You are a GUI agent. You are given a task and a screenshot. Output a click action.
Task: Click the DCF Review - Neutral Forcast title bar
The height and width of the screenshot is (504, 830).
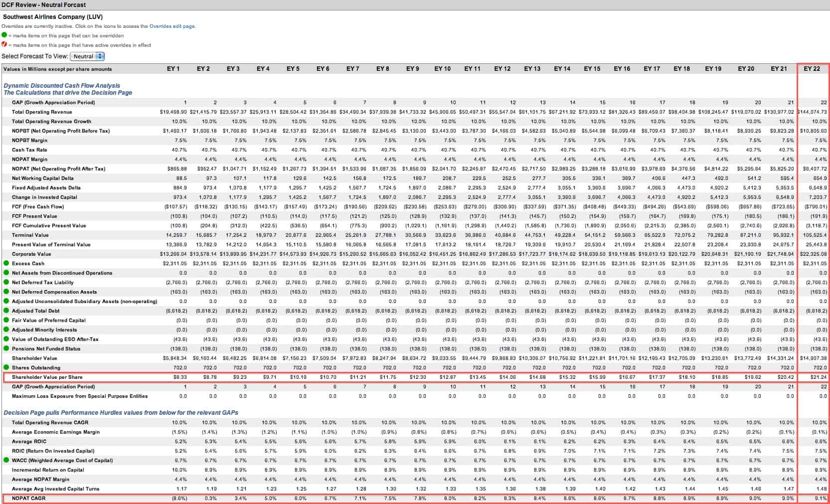click(x=44, y=4)
